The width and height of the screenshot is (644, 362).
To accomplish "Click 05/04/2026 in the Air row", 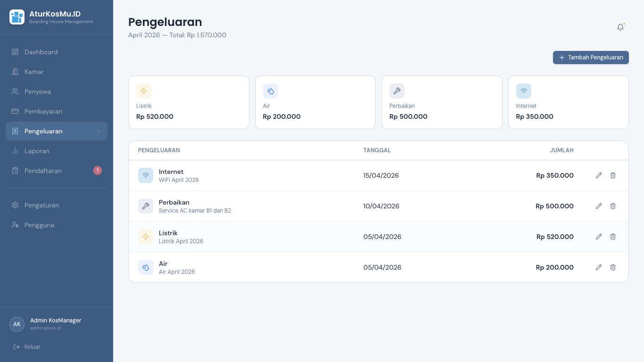I will pyautogui.click(x=382, y=267).
